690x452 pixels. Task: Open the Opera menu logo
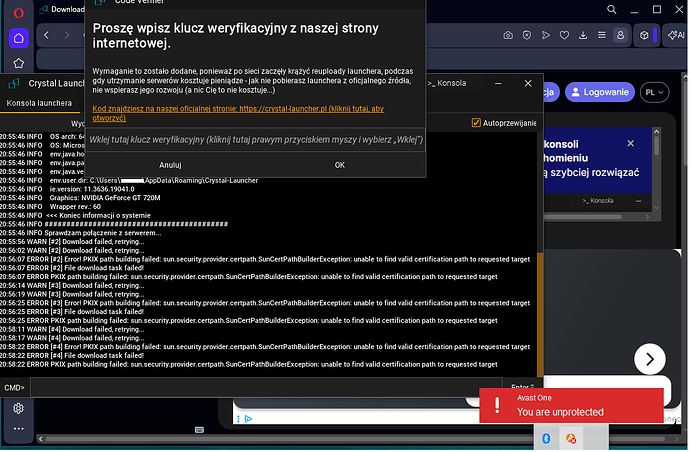click(18, 13)
